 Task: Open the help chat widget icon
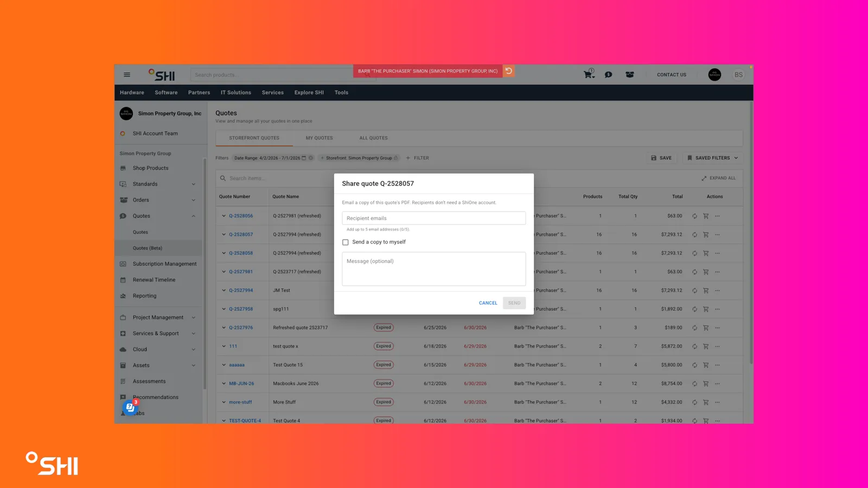(x=130, y=407)
